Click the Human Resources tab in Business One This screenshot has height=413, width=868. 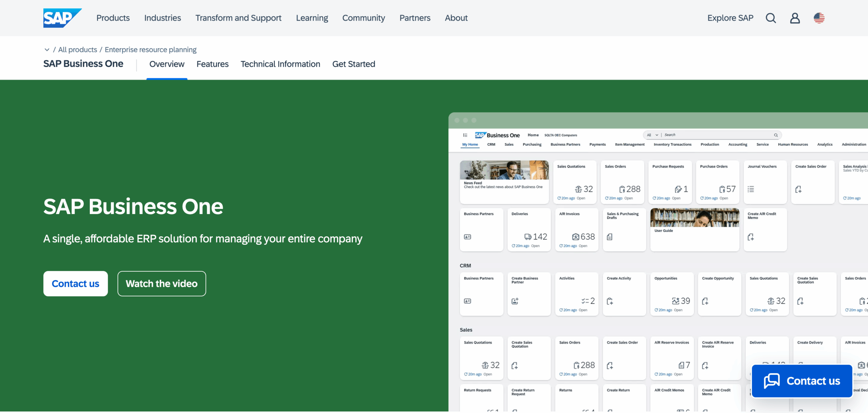(x=793, y=144)
